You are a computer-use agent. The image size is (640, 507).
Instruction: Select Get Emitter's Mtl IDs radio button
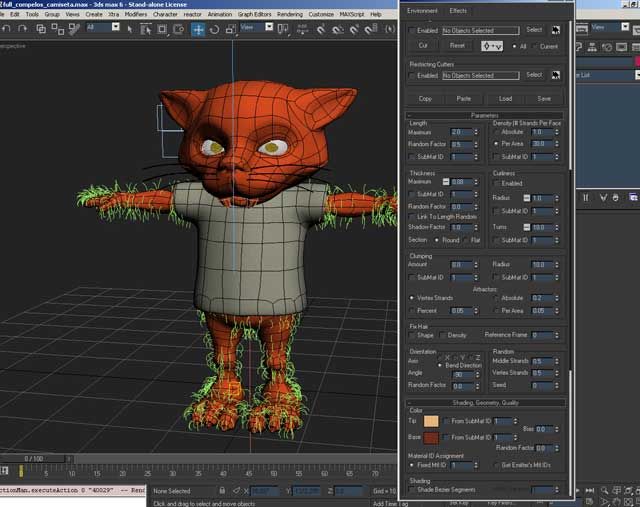point(497,465)
